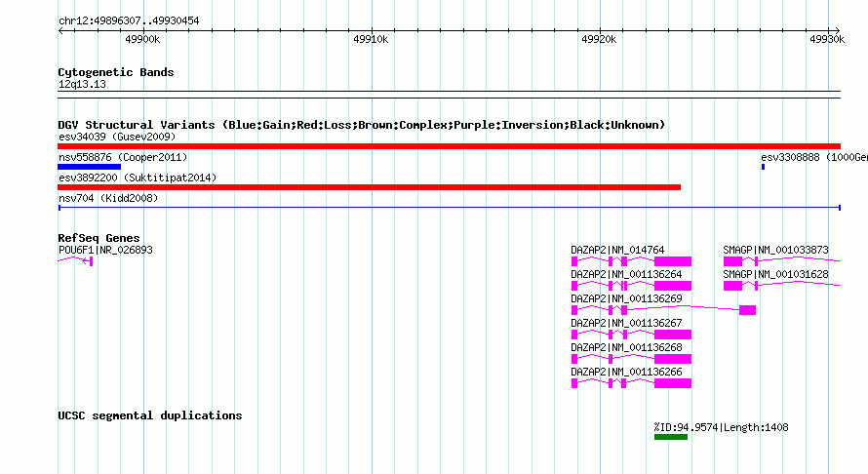Open the UCSC segmental duplications track title
The width and height of the screenshot is (868, 474).
click(x=150, y=415)
